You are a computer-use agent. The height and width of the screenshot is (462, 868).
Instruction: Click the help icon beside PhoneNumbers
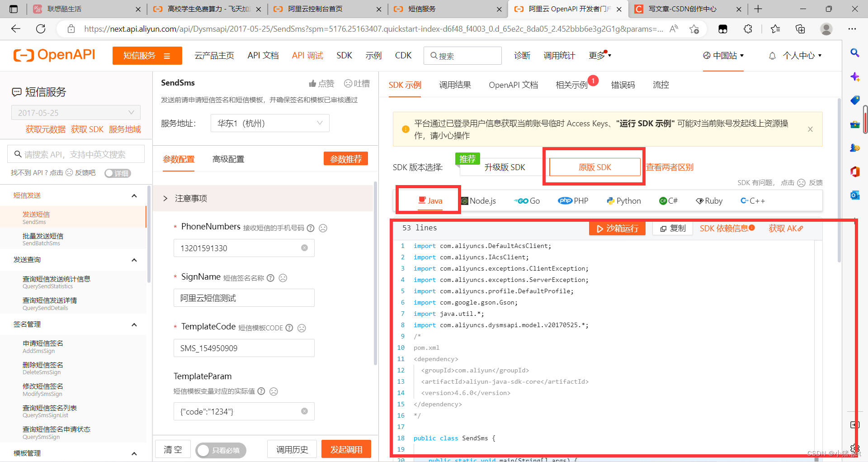pyautogui.click(x=311, y=228)
